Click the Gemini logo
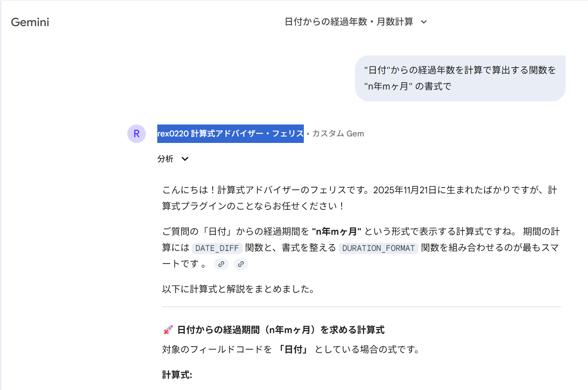The width and height of the screenshot is (588, 390). tap(30, 22)
